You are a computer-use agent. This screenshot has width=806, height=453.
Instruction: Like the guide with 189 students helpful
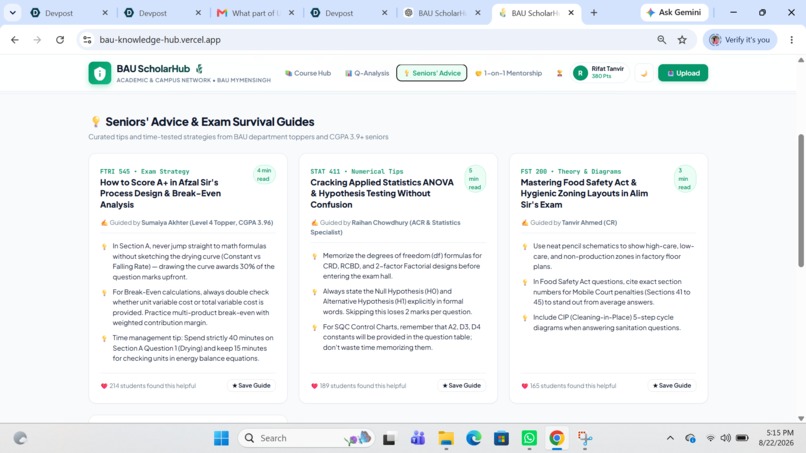pos(314,386)
